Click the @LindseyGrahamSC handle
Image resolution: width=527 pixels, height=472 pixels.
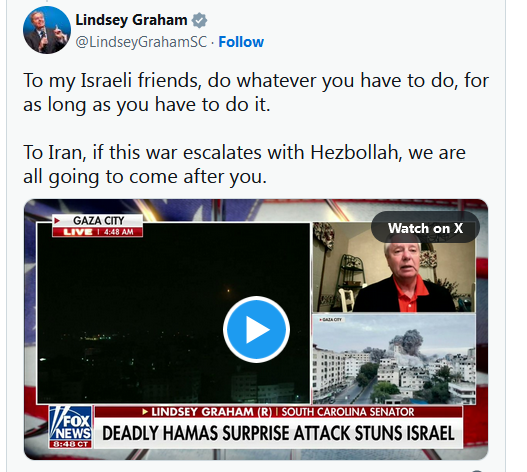point(141,42)
